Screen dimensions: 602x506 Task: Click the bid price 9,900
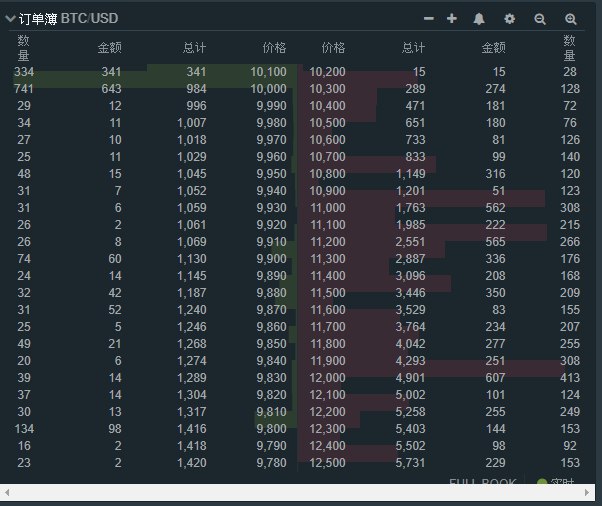(x=270, y=259)
